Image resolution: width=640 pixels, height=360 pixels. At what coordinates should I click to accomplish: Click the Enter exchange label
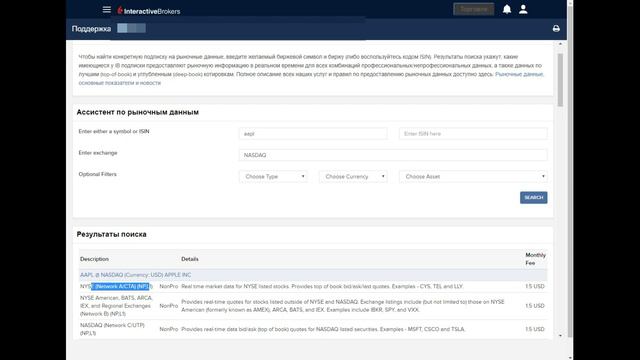click(98, 153)
